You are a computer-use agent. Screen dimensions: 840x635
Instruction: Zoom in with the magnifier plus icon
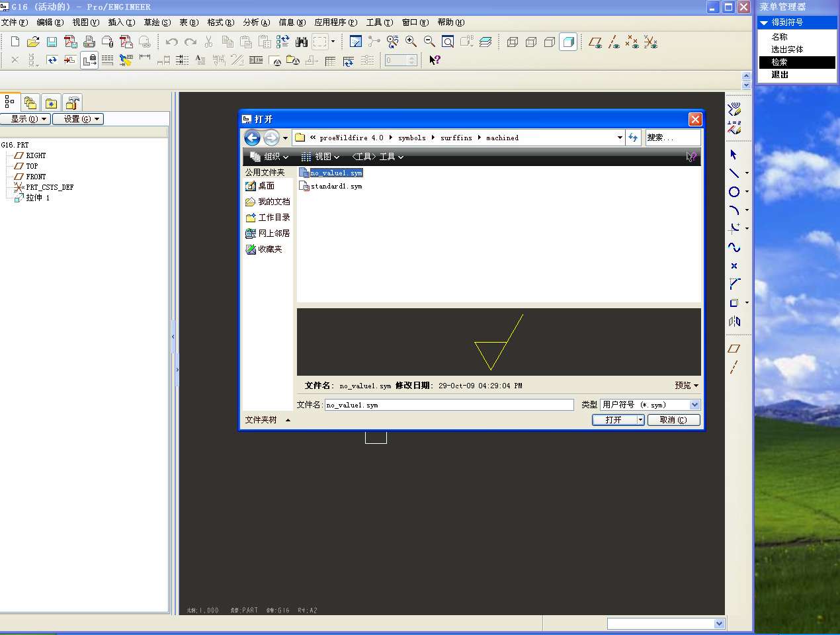point(411,42)
